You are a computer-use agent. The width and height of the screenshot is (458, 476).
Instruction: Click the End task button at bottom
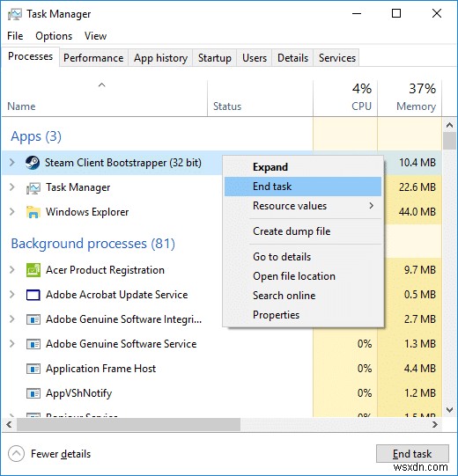[x=412, y=454]
